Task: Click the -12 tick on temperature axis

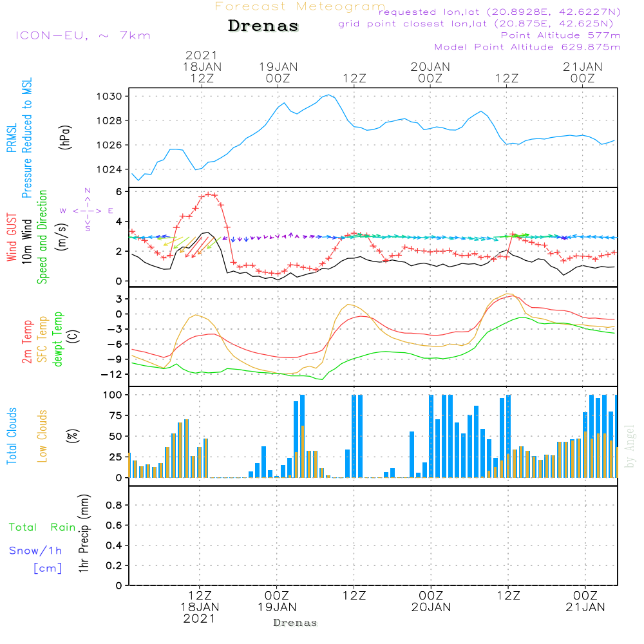Action: pyautogui.click(x=111, y=375)
